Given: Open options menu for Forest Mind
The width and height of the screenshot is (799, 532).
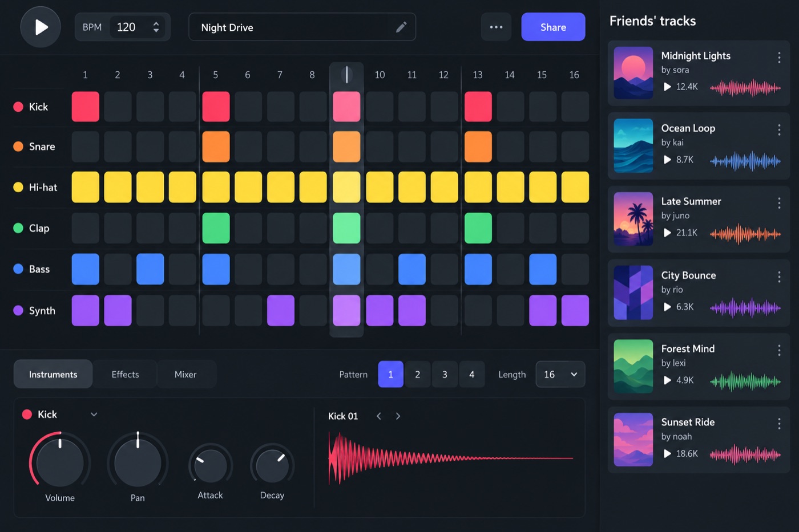Looking at the screenshot, I should tap(779, 350).
